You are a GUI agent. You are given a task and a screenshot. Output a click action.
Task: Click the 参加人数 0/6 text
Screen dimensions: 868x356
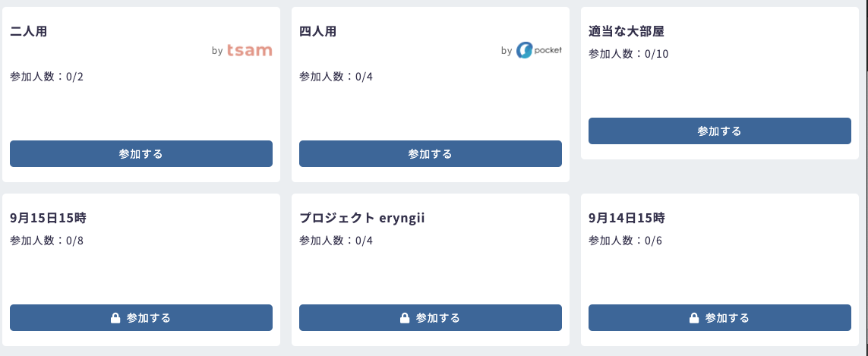click(625, 241)
